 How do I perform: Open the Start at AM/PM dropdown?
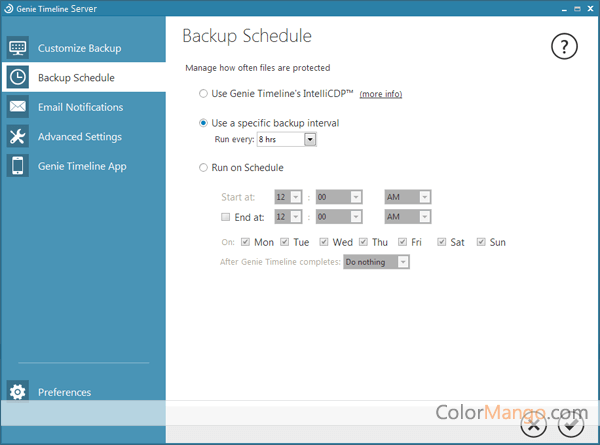(x=425, y=198)
